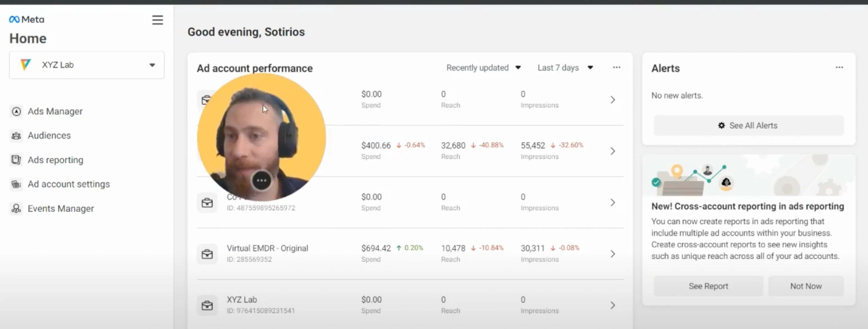Click the 32,680 reach value

tap(453, 145)
